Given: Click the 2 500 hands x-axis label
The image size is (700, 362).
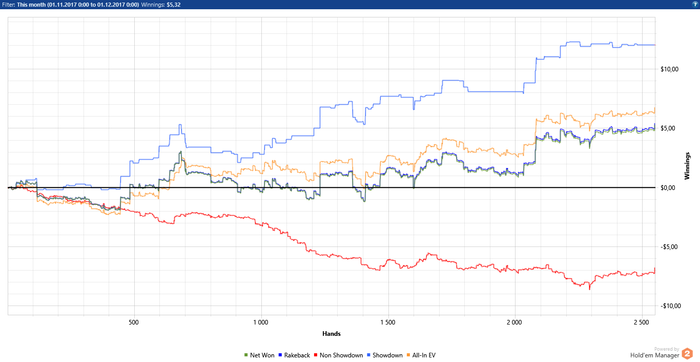Looking at the screenshot, I should (x=642, y=321).
